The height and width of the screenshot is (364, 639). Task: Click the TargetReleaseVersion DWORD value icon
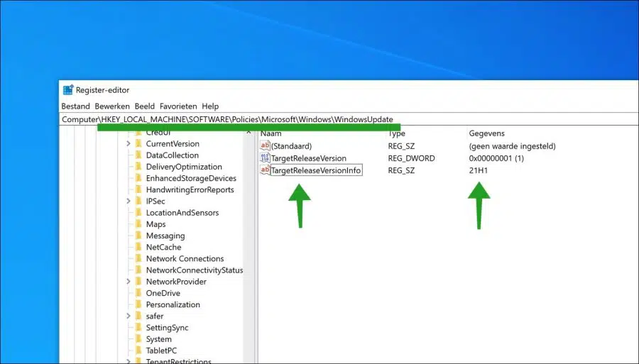tap(265, 158)
